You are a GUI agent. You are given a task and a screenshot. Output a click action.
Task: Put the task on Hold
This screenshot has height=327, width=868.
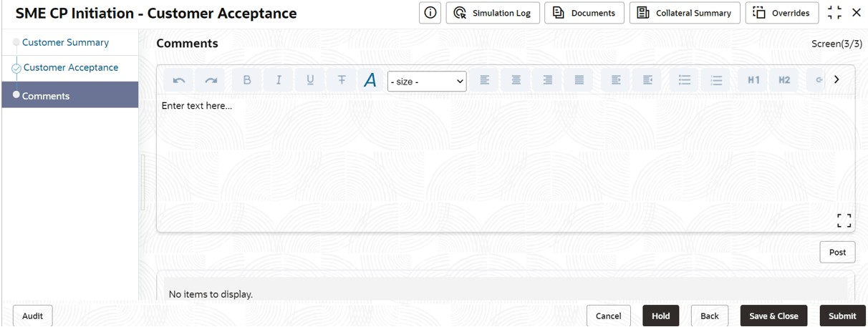click(x=660, y=316)
